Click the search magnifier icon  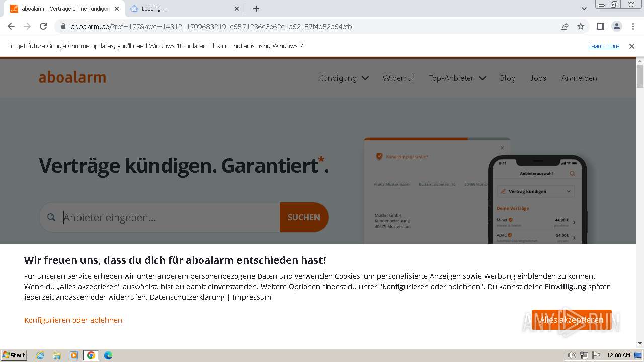pyautogui.click(x=51, y=217)
